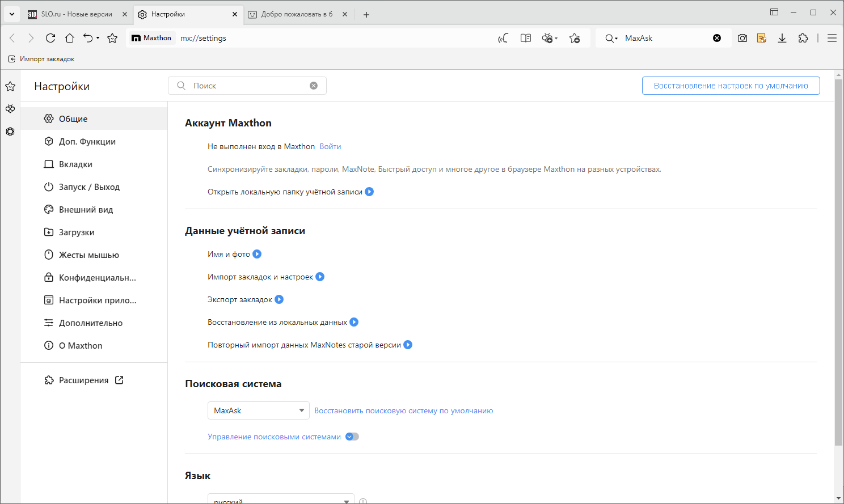Click the Undo closed tab arrow icon
The height and width of the screenshot is (504, 844).
coord(88,38)
